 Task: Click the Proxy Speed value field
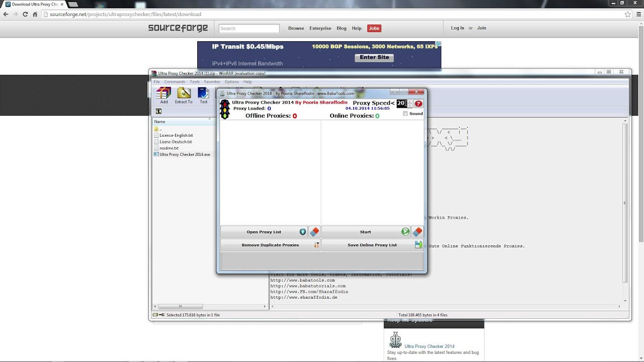pos(401,103)
